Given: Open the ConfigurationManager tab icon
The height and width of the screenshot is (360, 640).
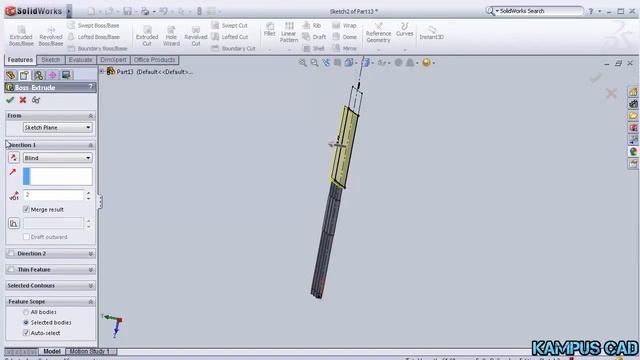Looking at the screenshot, I should (x=38, y=75).
